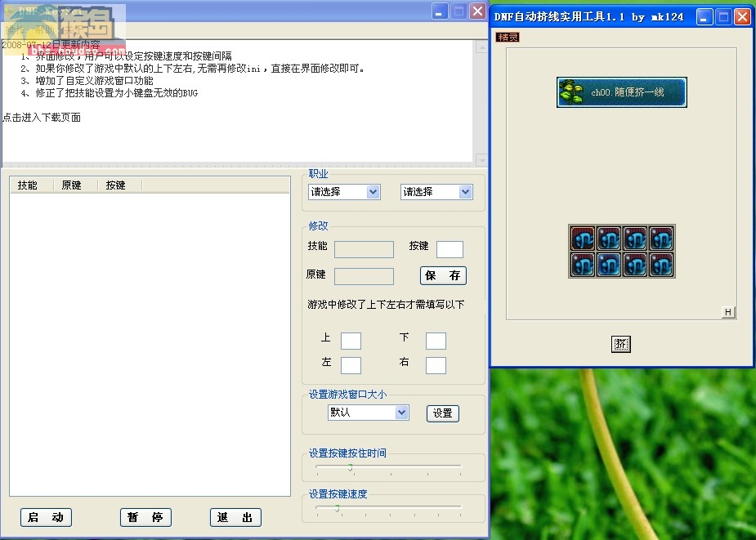This screenshot has height=540, width=756.
Task: Click the 下 direction key field
Action: (436, 341)
